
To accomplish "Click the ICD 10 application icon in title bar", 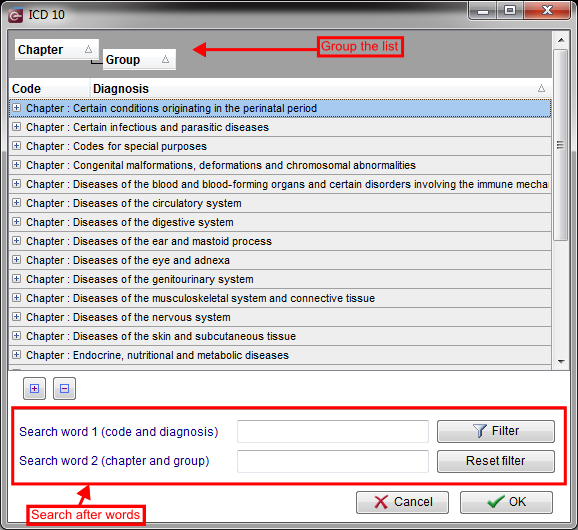I will point(15,15).
